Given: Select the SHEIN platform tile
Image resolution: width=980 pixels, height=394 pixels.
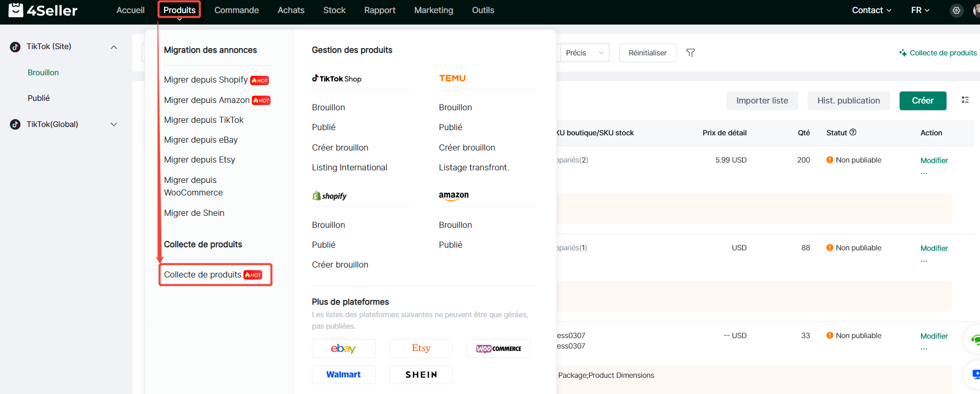Looking at the screenshot, I should coord(421,375).
